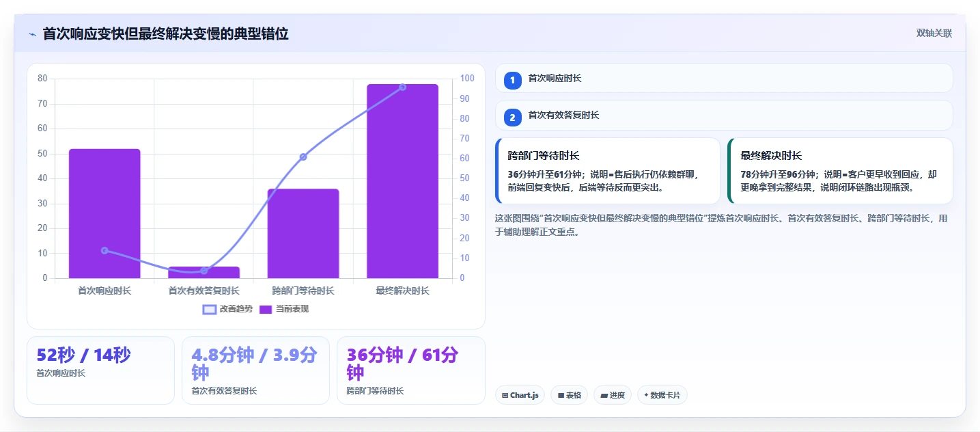Viewport: 980px width, 432px height.
Task: Click the 36分钟 / 61分钟 stat card
Action: pyautogui.click(x=410, y=370)
